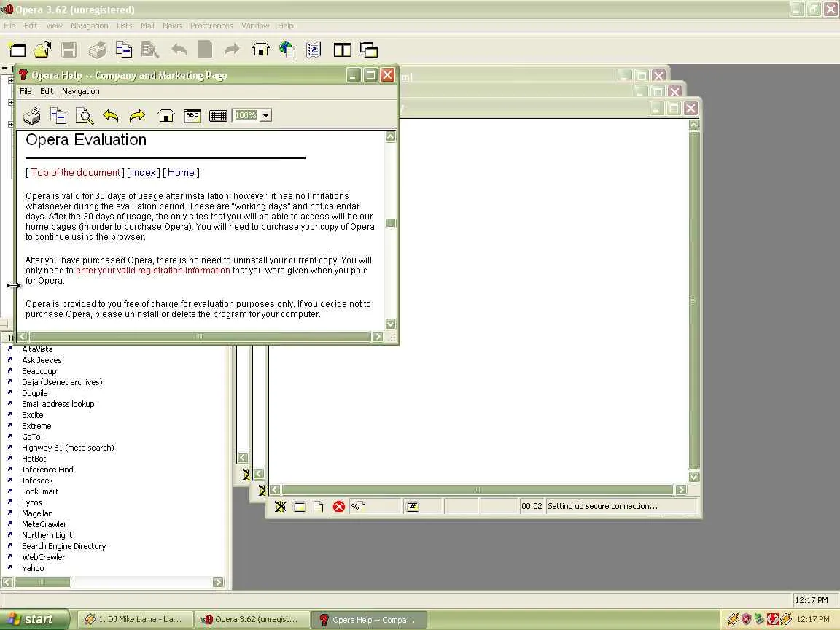Expand the middle hotlist tree plus node
840x630 pixels.
[x=11, y=102]
